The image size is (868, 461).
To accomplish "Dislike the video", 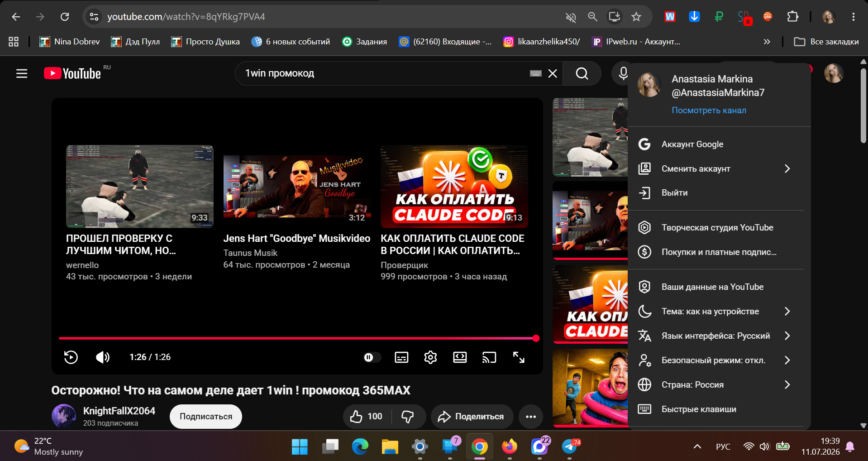I will point(408,417).
